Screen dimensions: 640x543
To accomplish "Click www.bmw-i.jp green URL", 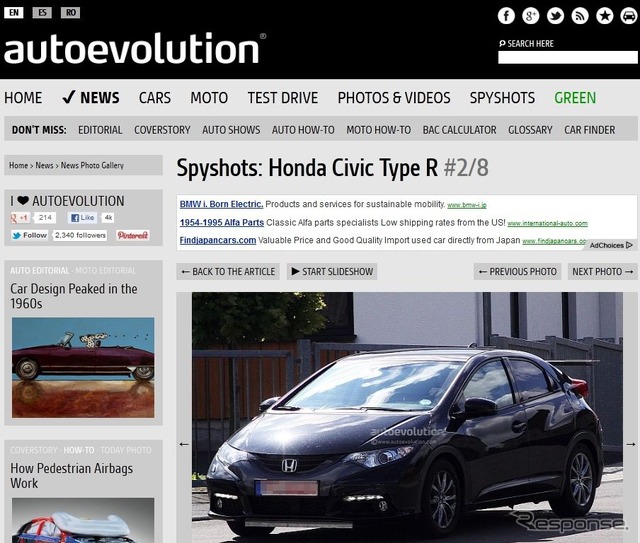I will 467,205.
